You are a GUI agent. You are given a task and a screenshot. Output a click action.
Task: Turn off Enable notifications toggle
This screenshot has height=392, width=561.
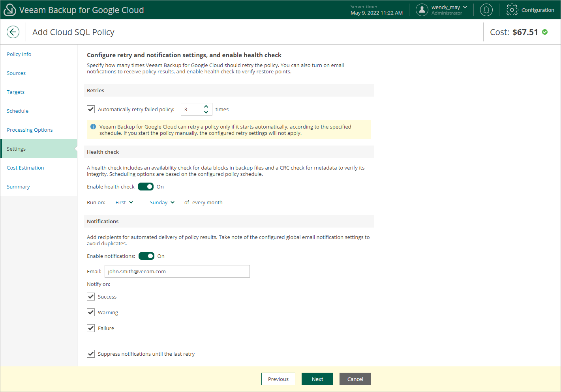146,256
